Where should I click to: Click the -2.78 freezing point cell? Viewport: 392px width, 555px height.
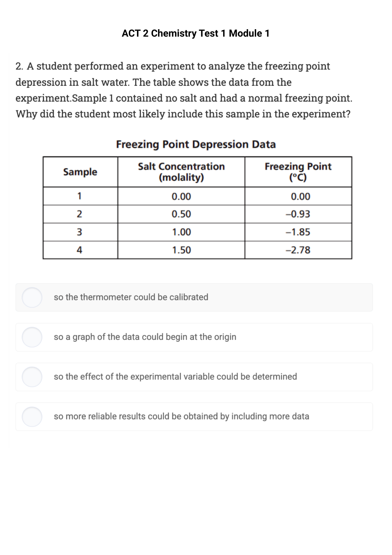tap(298, 250)
